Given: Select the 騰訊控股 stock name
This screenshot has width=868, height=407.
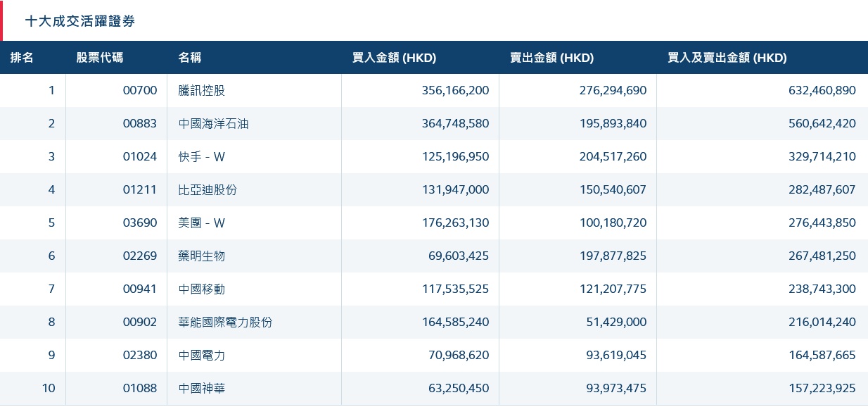Looking at the screenshot, I should (202, 90).
